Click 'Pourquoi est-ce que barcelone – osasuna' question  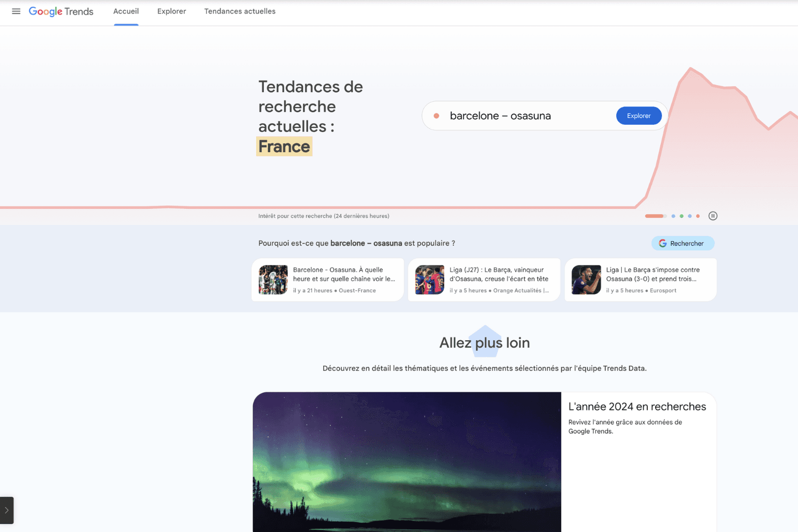click(357, 243)
